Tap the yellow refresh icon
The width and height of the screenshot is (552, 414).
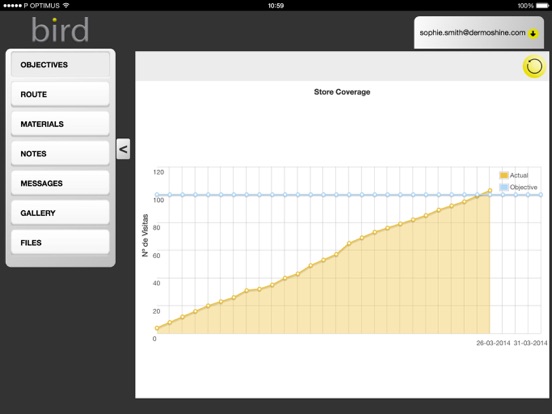[534, 66]
